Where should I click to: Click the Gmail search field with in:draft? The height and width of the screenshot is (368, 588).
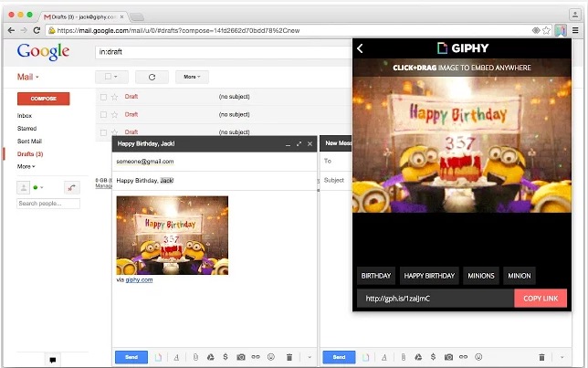[x=223, y=52]
